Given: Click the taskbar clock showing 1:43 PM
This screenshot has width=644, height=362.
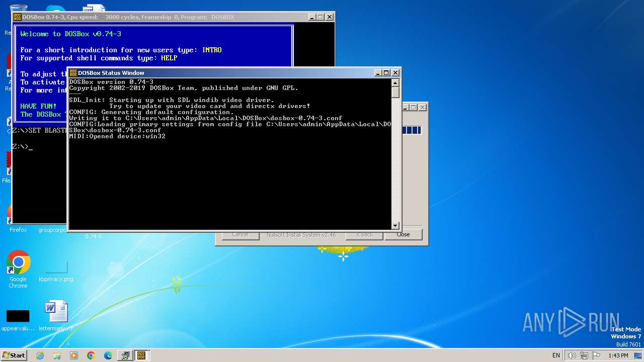Looking at the screenshot, I should click(618, 355).
